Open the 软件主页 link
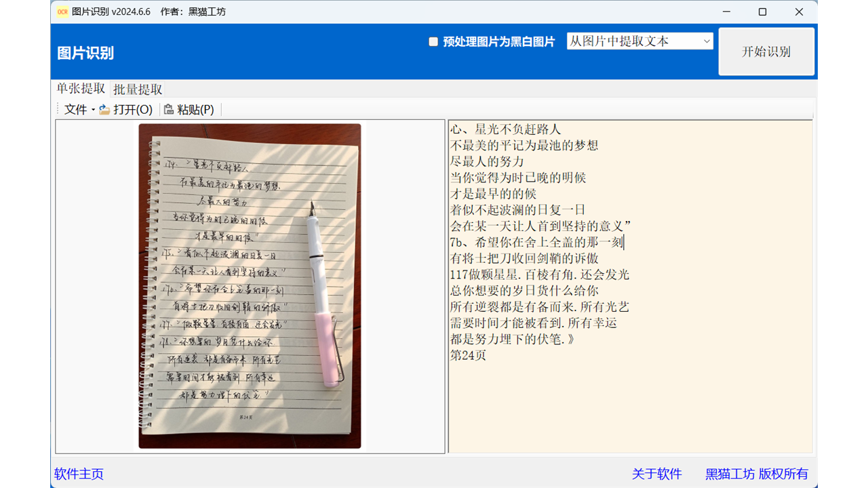 point(79,474)
